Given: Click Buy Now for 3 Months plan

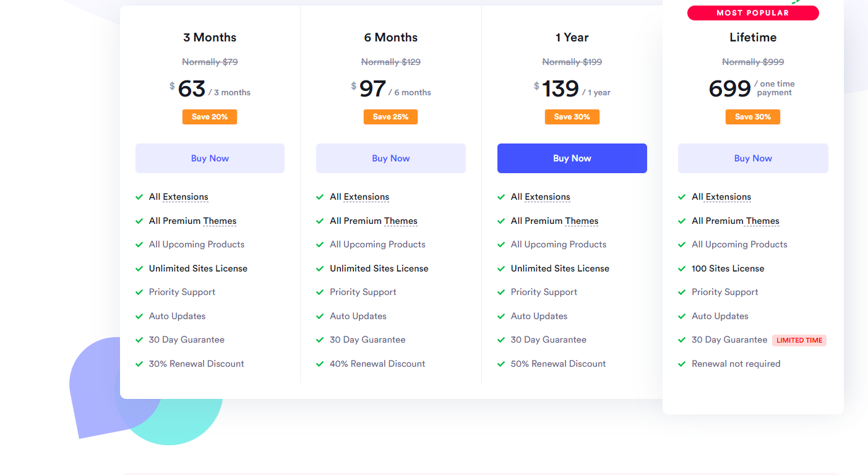Looking at the screenshot, I should point(210,158).
